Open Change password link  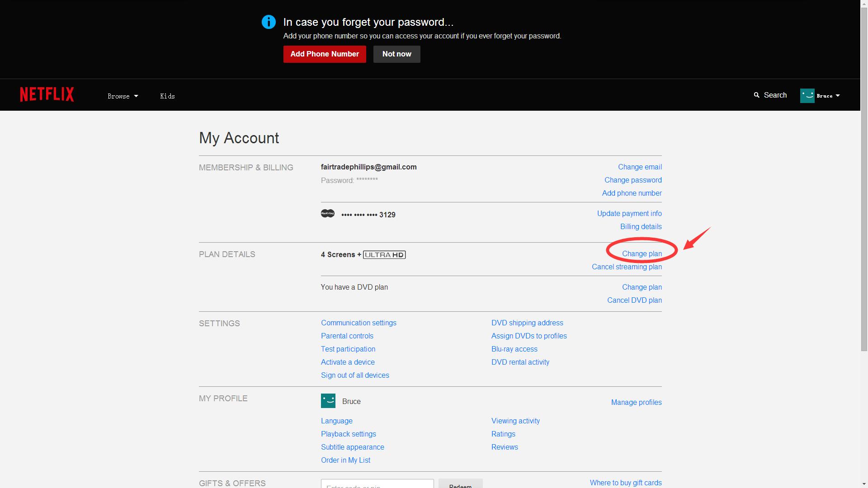click(633, 180)
